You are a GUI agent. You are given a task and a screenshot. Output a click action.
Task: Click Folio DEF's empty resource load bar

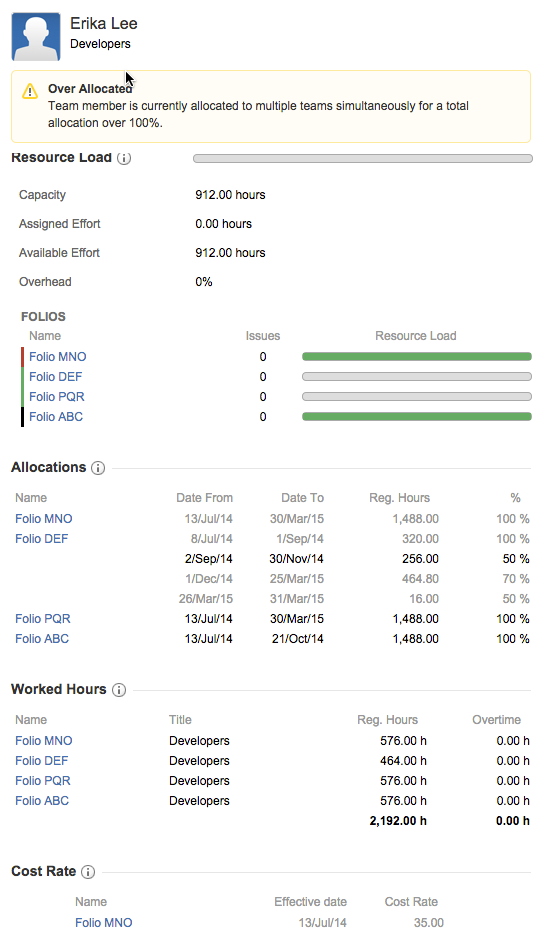click(417, 377)
